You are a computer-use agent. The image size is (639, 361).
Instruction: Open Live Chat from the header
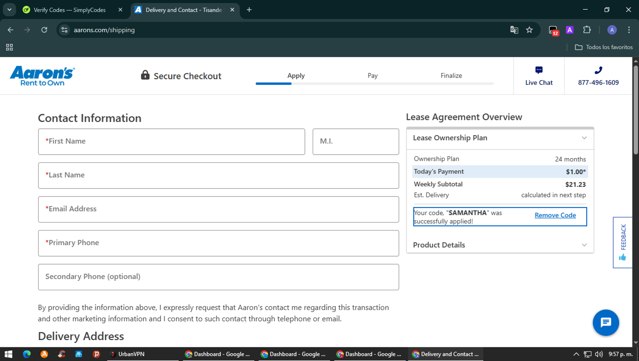click(x=539, y=76)
